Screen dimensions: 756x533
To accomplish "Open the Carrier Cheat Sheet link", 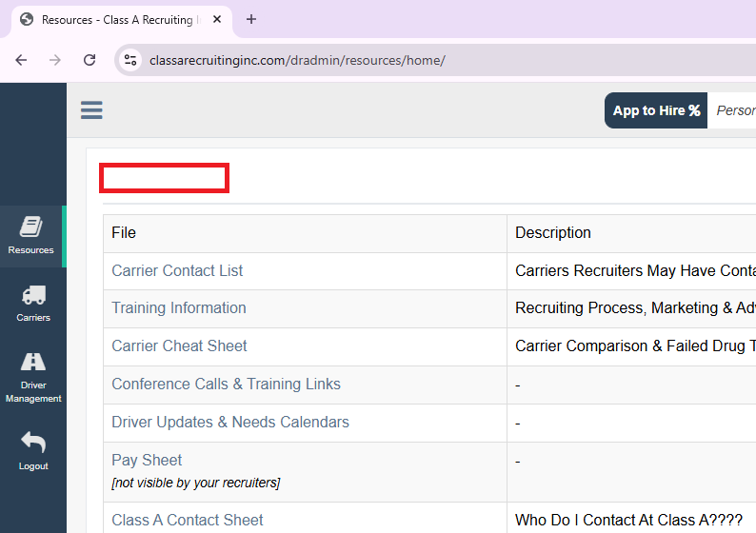I will pos(179,345).
